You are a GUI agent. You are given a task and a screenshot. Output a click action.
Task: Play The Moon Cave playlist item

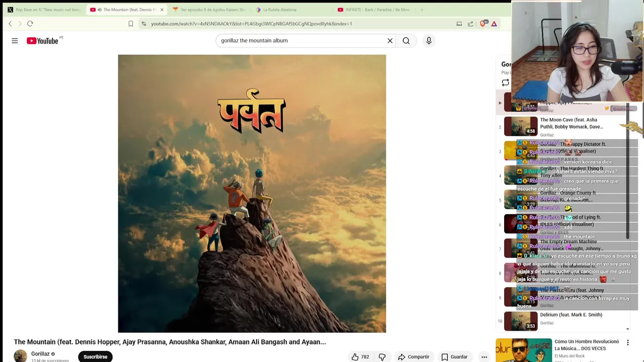pos(563,127)
